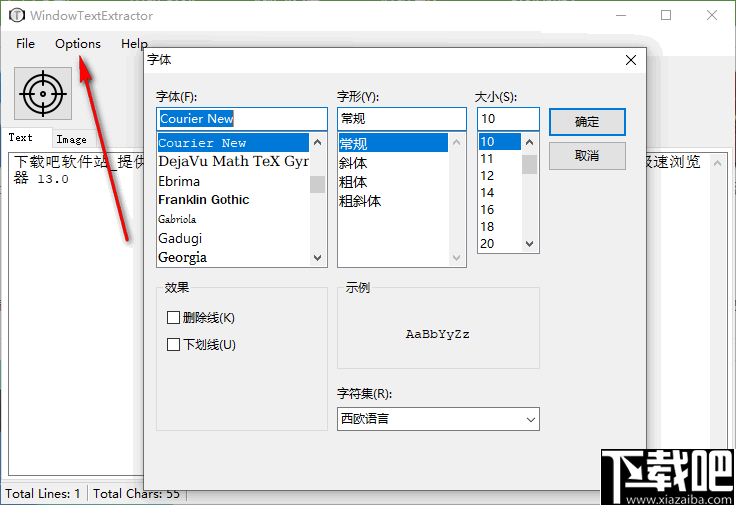
Task: Open the Options menu
Action: pyautogui.click(x=78, y=44)
